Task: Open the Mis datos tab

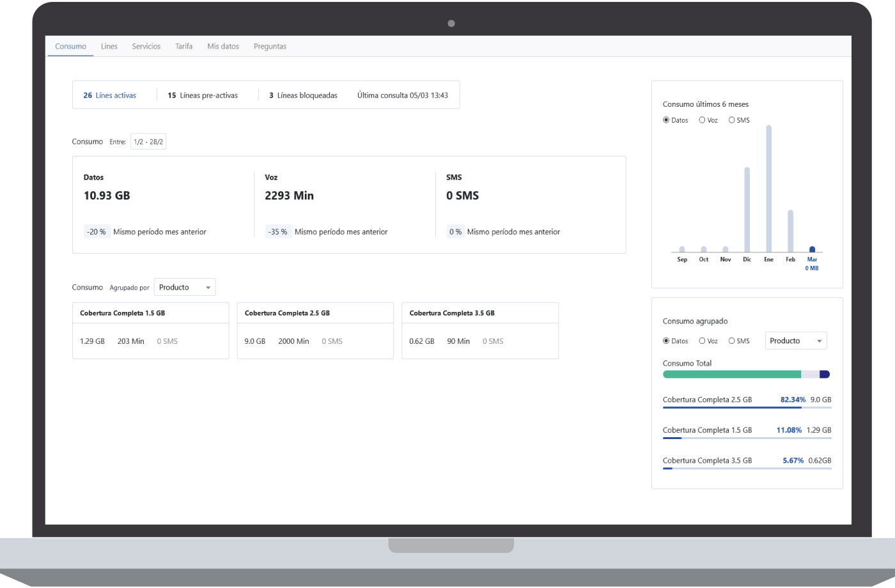Action: pyautogui.click(x=223, y=47)
